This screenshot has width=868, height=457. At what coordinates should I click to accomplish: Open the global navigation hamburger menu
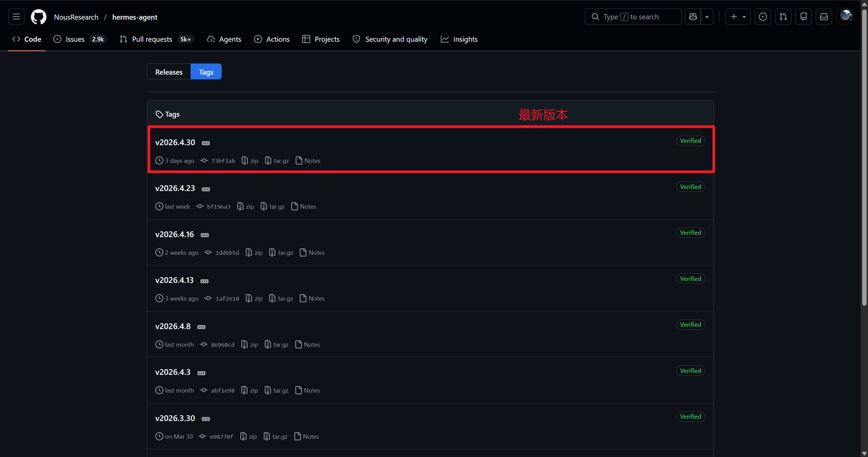pyautogui.click(x=16, y=17)
